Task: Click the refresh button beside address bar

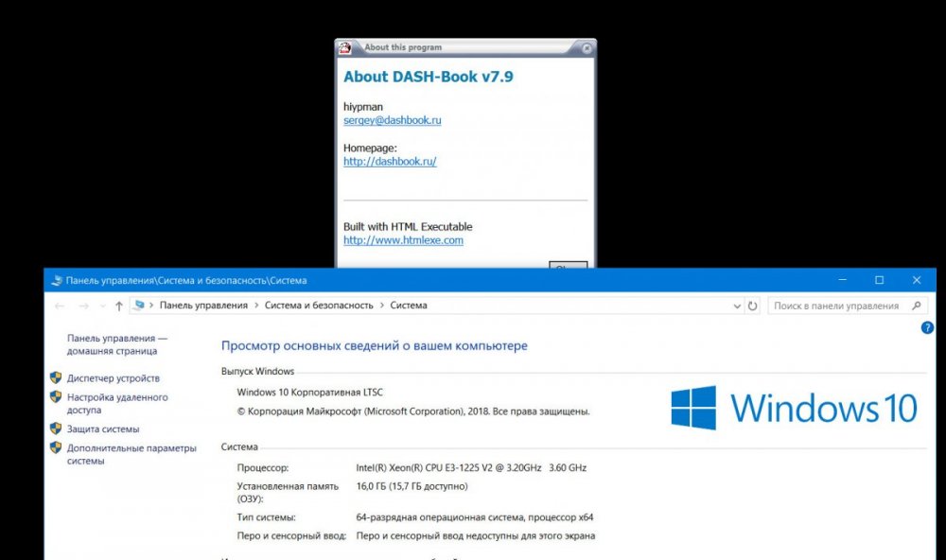Action: 752,306
